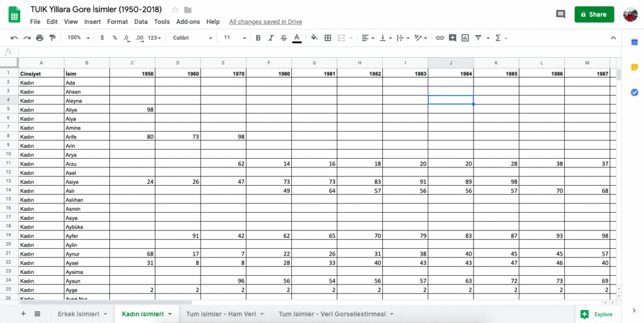Switch to Erkek isimleri sheet tab
644x323 pixels.
(79, 314)
